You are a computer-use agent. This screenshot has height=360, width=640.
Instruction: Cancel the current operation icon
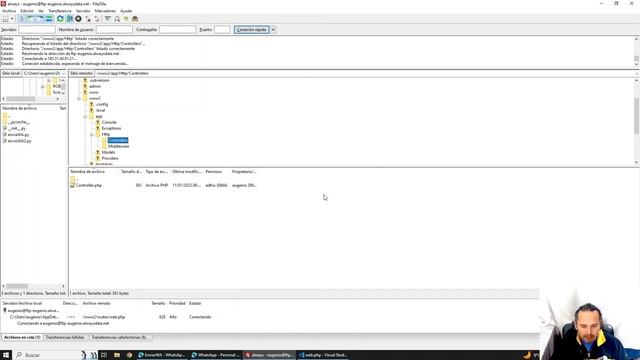coord(78,19)
